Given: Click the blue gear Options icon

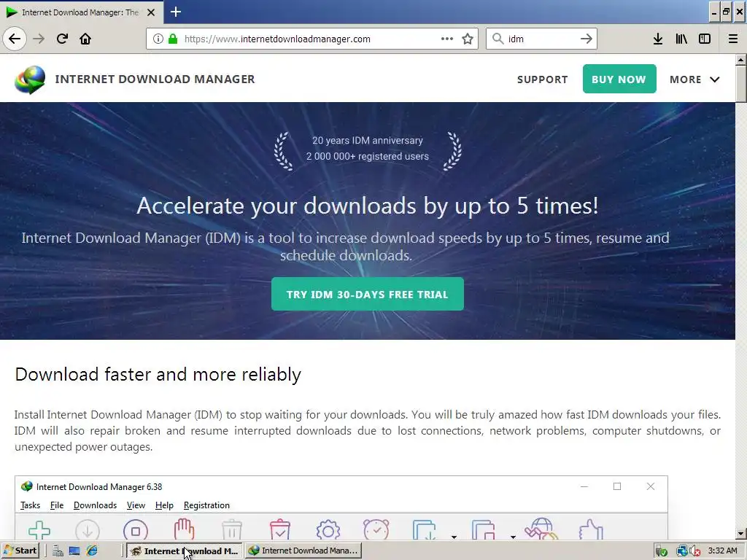Looking at the screenshot, I should [x=328, y=530].
